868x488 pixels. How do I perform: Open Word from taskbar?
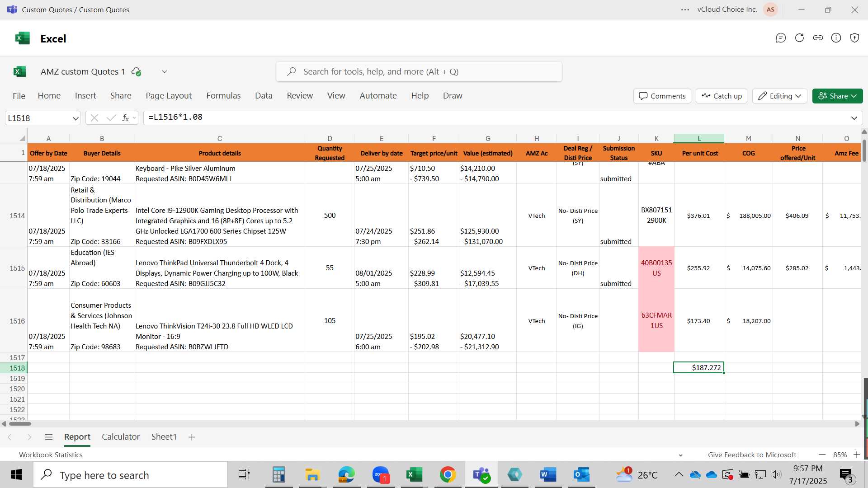(548, 475)
